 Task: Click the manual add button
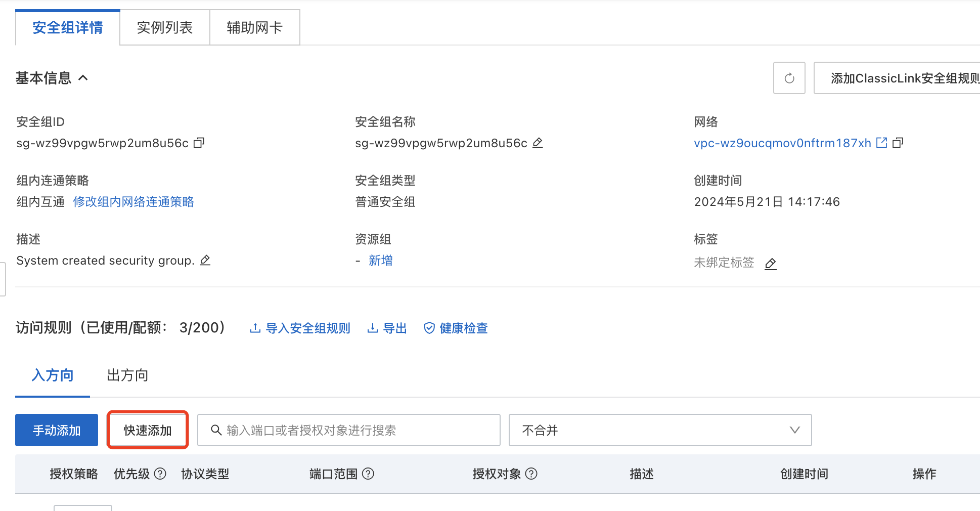point(57,430)
